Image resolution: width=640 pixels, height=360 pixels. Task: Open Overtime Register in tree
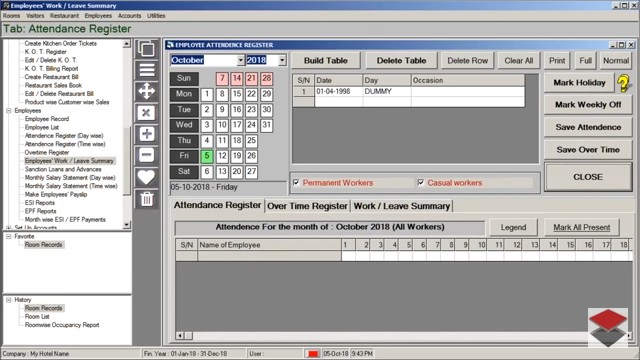47,152
